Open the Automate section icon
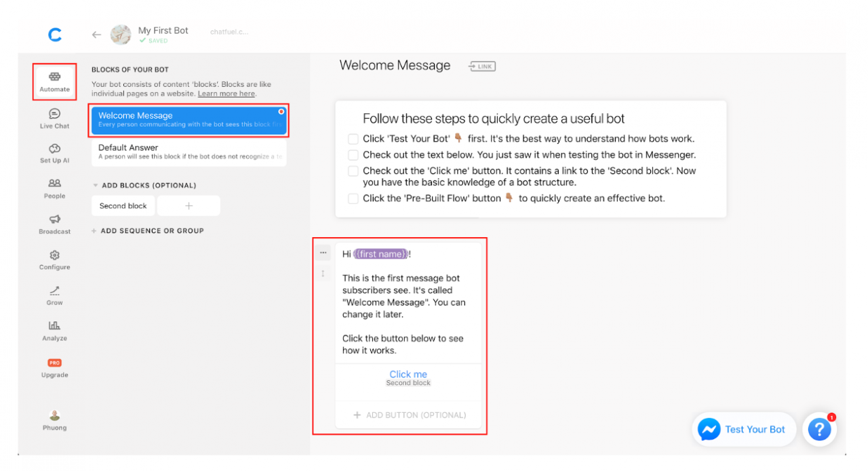Image resolution: width=868 pixels, height=471 pixels. pyautogui.click(x=54, y=77)
